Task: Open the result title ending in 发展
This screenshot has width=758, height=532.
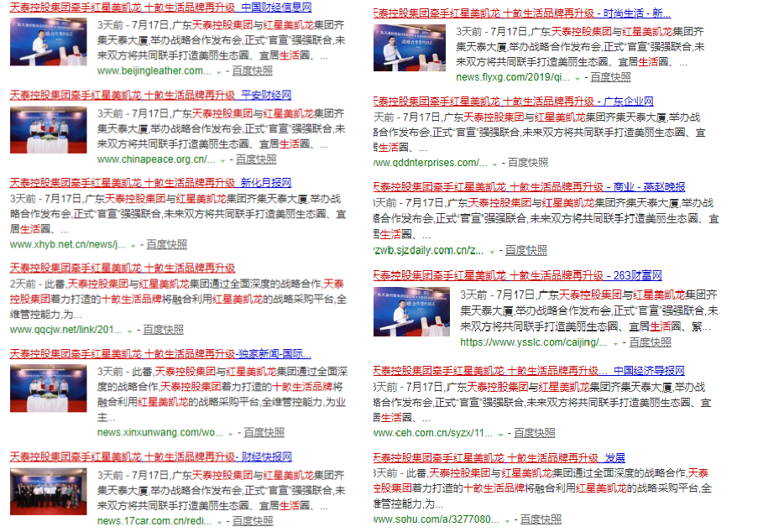Action: pos(499,457)
